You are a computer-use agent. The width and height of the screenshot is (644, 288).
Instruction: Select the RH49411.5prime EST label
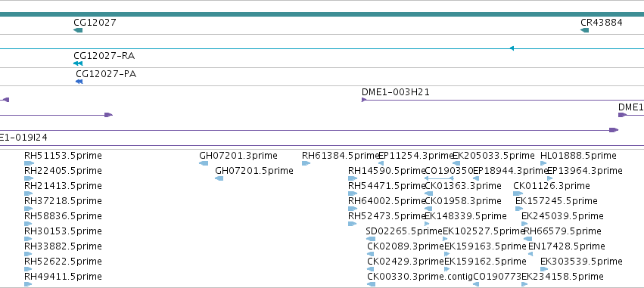coord(63,277)
